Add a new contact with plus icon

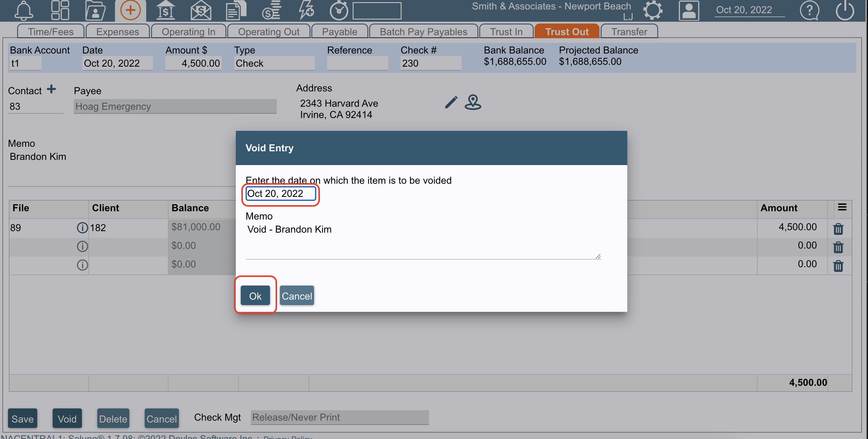51,89
